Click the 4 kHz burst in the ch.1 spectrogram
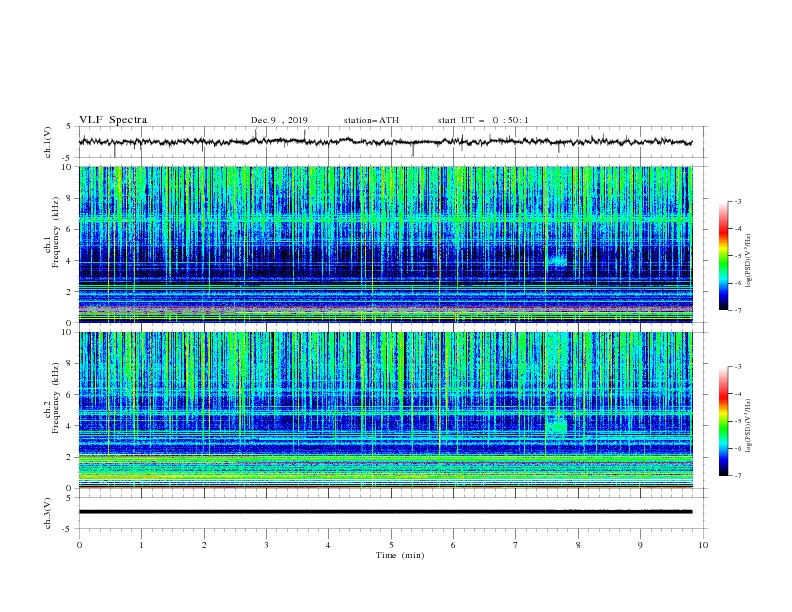792x612 pixels. point(559,262)
